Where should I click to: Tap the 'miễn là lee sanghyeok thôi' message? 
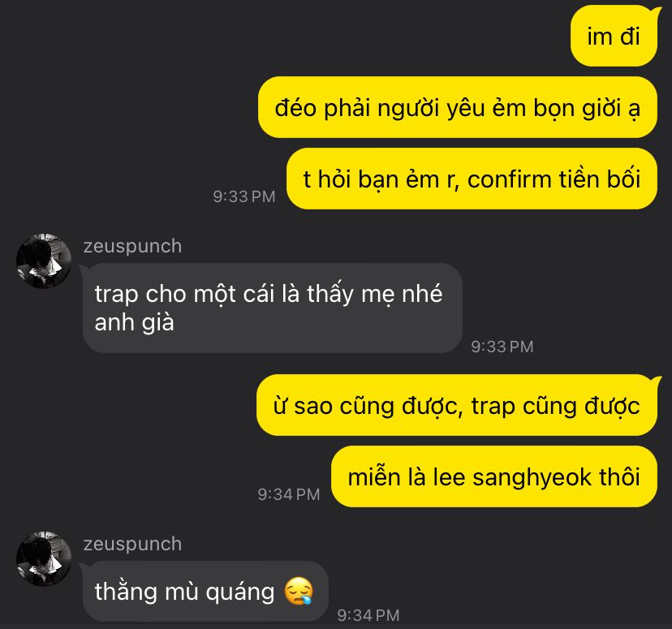(494, 476)
